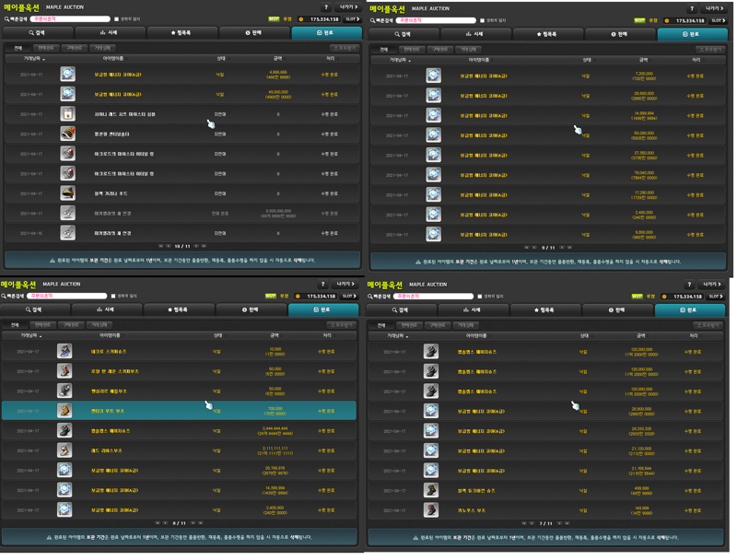Open help with the ? icon in the top-left window

click(326, 7)
